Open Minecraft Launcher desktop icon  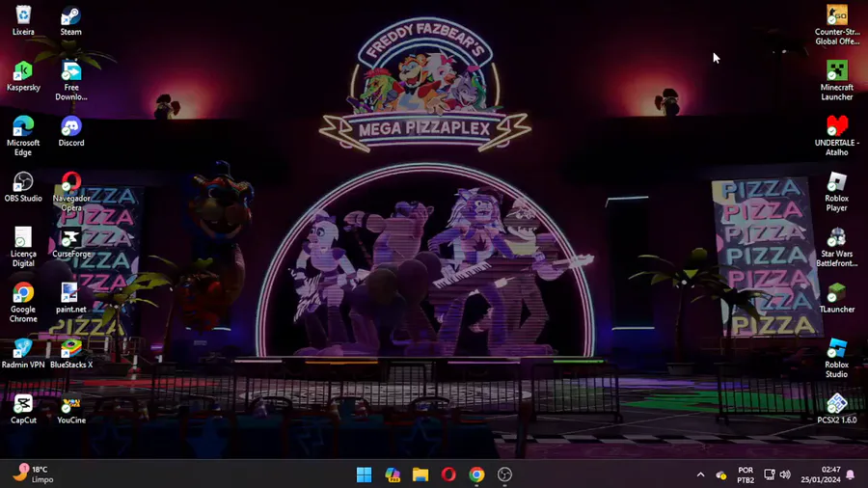click(837, 80)
